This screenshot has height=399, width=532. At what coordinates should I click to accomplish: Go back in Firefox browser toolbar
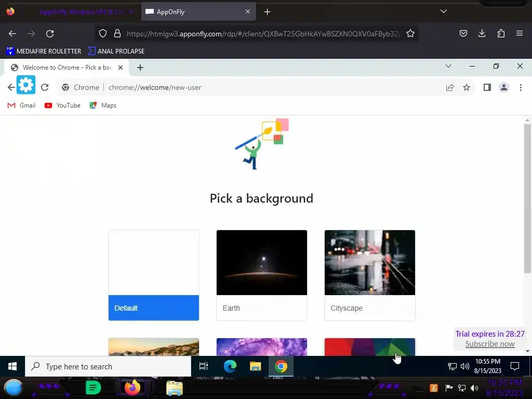(x=12, y=34)
